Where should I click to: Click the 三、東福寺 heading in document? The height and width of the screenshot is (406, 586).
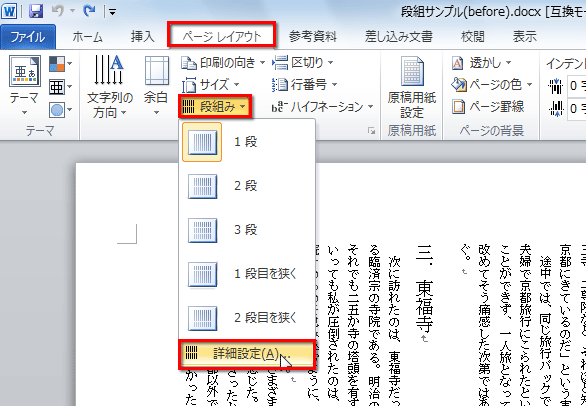[x=425, y=290]
